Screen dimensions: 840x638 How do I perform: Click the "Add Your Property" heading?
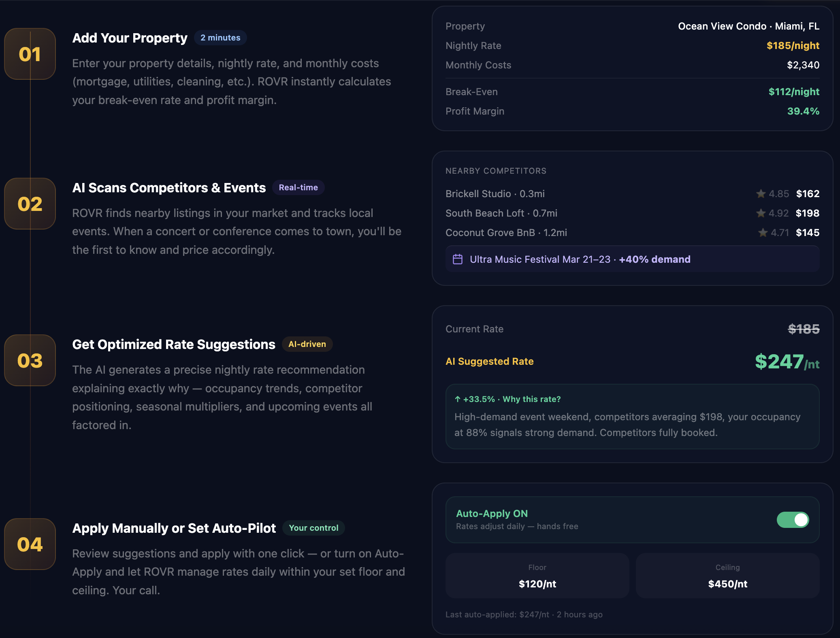pos(130,38)
